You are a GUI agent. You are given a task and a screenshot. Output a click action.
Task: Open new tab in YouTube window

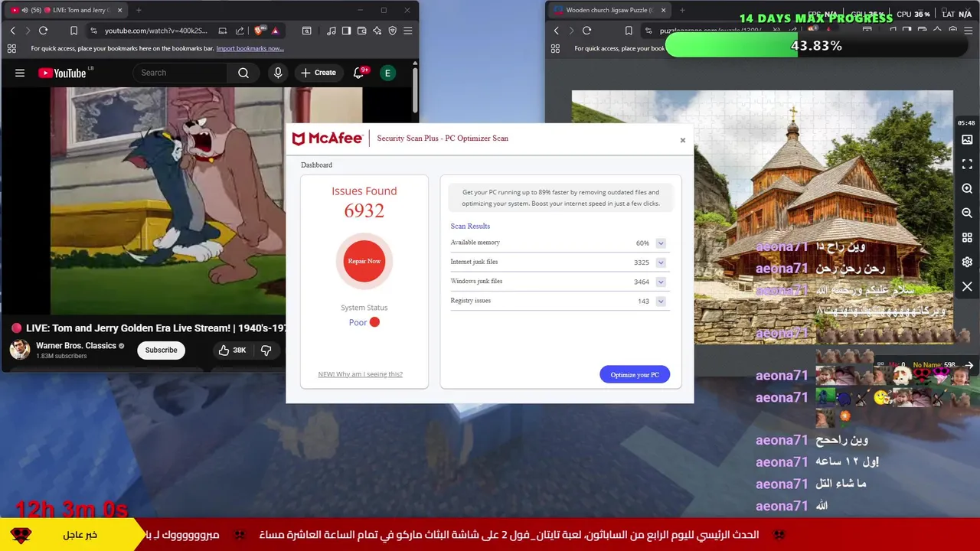point(139,10)
